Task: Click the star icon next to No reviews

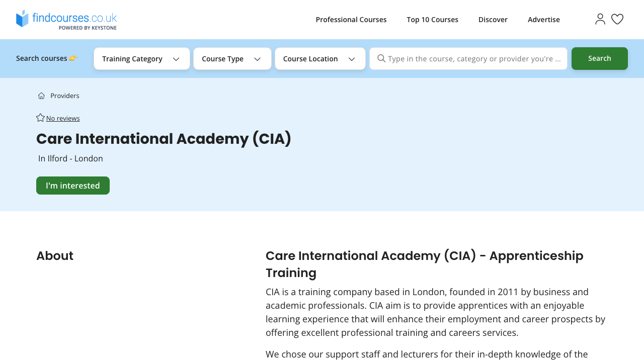Action: click(x=39, y=117)
